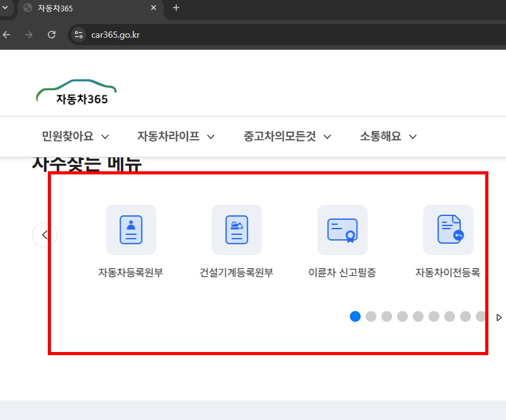The width and height of the screenshot is (506, 420).
Task: Select the second carousel pagination dot
Action: click(x=371, y=316)
